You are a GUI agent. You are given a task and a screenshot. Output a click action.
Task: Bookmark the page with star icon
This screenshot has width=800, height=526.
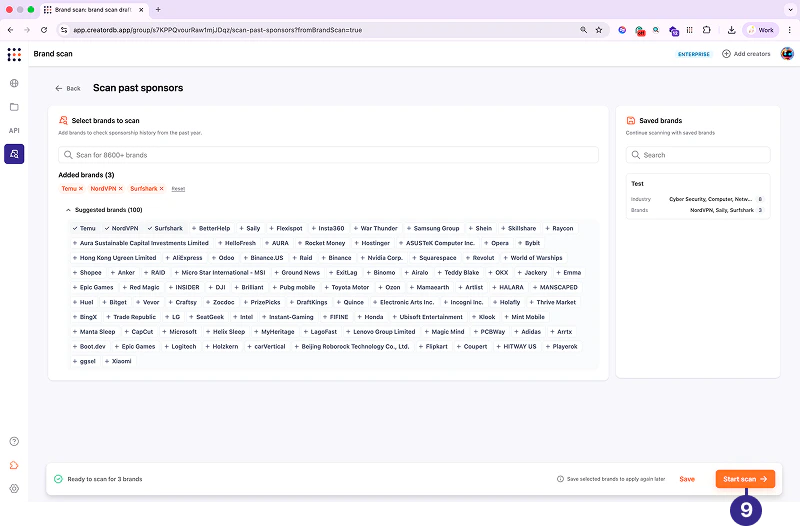[x=599, y=30]
